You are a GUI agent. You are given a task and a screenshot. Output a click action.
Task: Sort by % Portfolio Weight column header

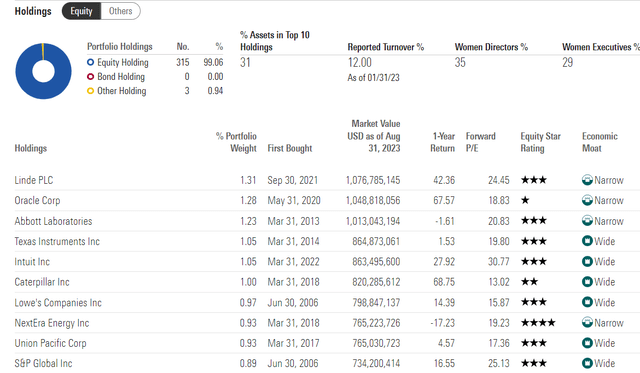tap(236, 142)
